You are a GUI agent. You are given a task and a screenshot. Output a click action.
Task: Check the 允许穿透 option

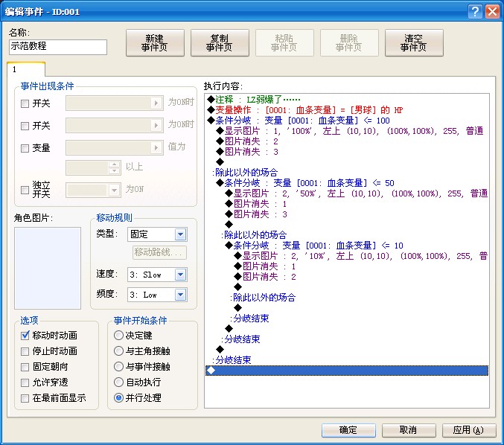click(x=25, y=382)
